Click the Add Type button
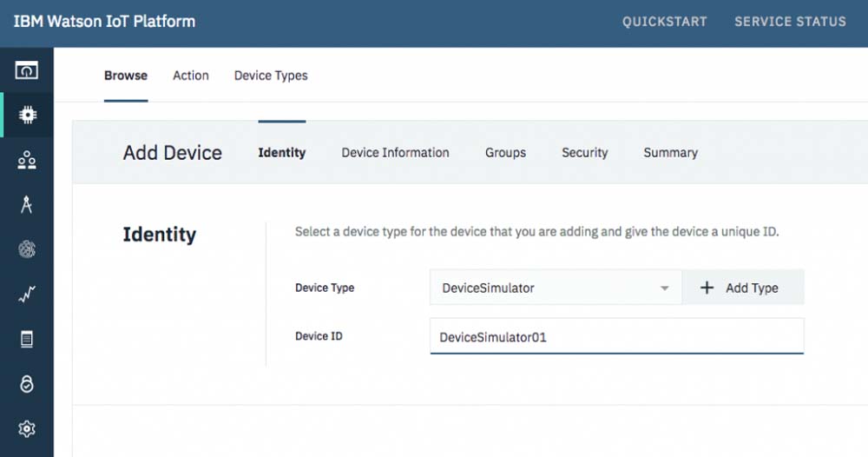Screen dimensions: 868x457 742,288
